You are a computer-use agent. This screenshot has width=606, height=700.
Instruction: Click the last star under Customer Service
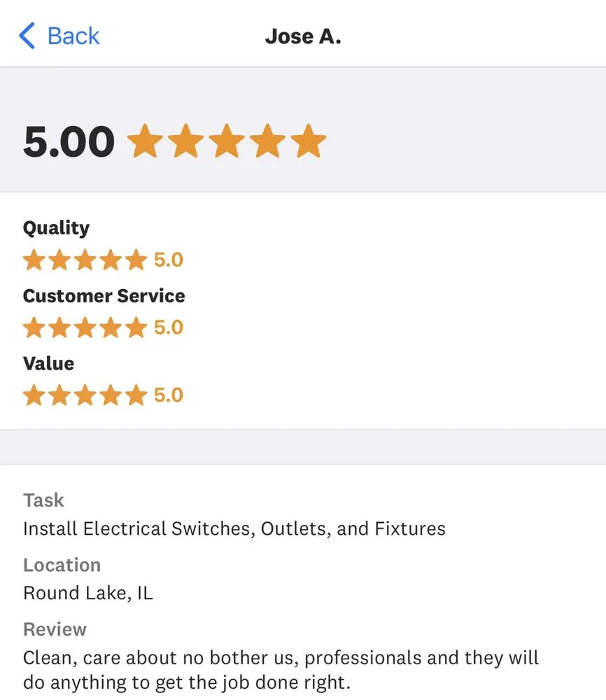tap(136, 327)
